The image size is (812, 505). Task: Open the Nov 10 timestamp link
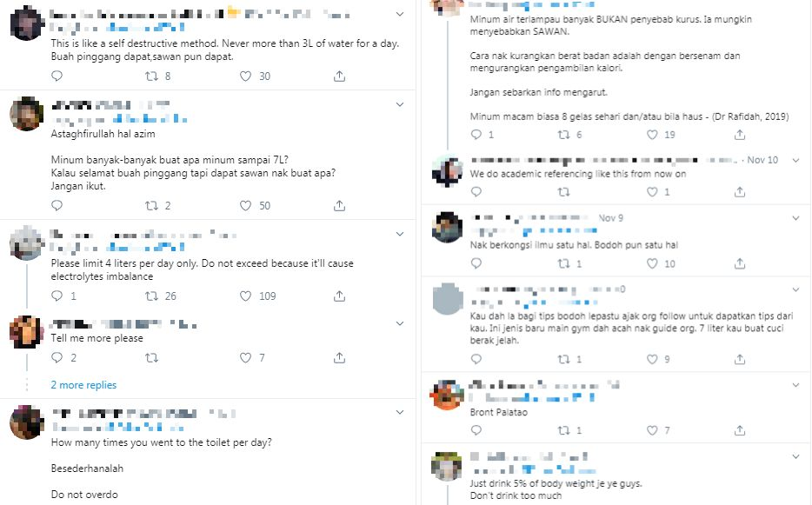(x=762, y=161)
